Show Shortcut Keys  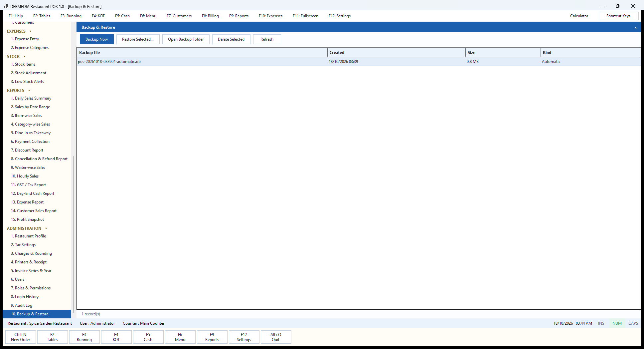coord(618,16)
